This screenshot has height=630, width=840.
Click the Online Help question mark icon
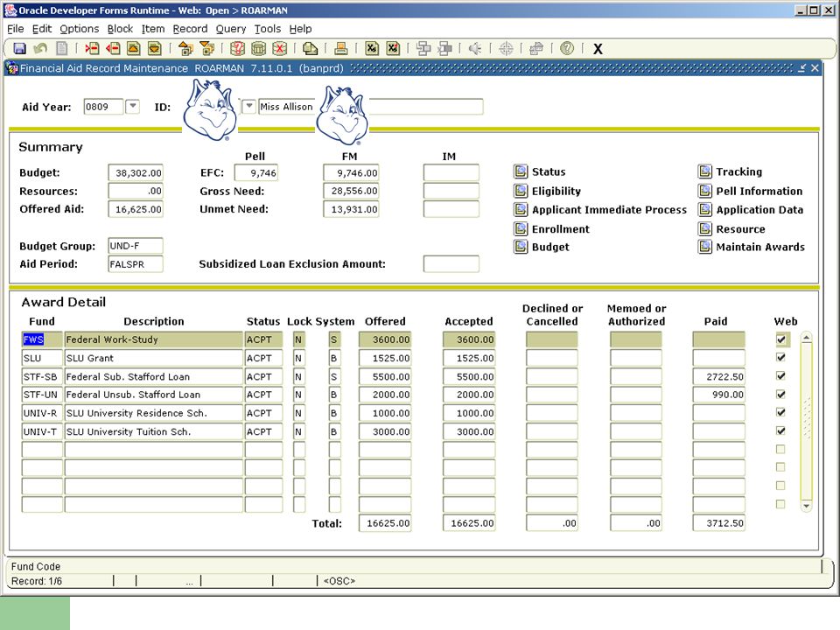[x=567, y=49]
